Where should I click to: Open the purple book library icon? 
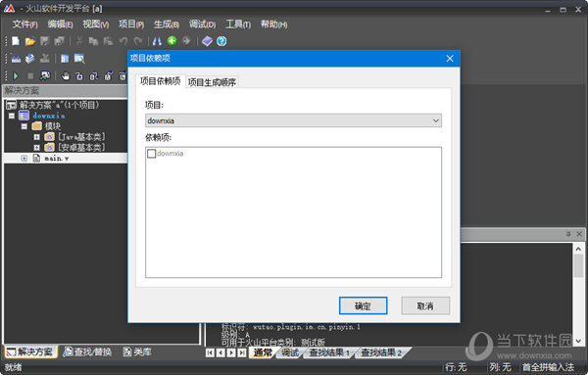(207, 41)
